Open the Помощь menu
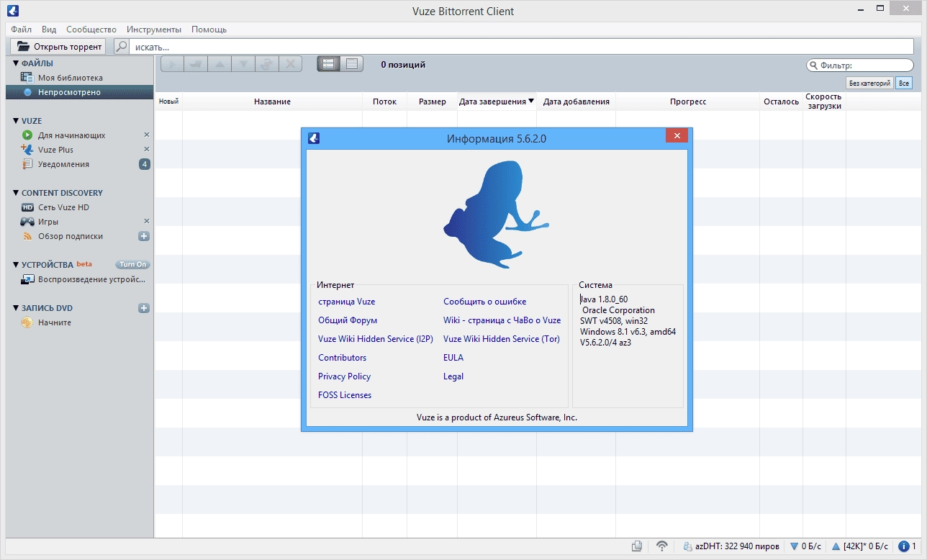 click(x=209, y=30)
